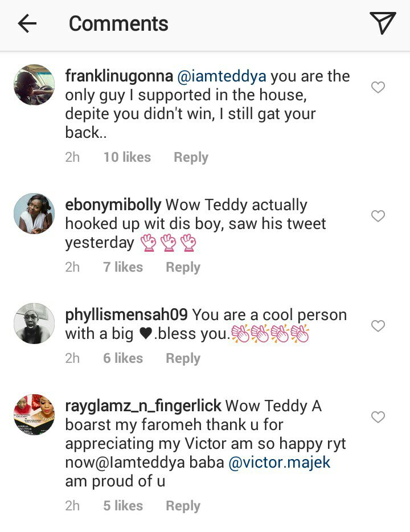Screen dimensions: 410x532
Task: Open ebonymibolly's profile picture
Action: [34, 214]
